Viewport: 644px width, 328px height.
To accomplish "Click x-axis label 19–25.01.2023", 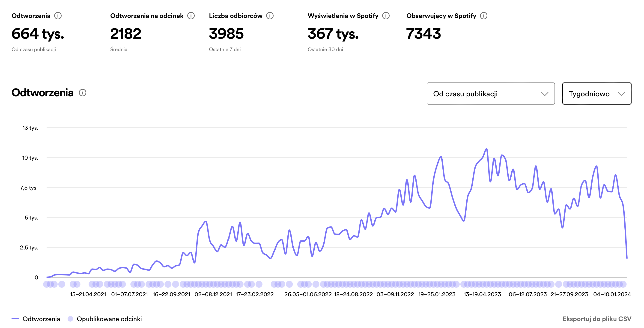I will tap(437, 294).
